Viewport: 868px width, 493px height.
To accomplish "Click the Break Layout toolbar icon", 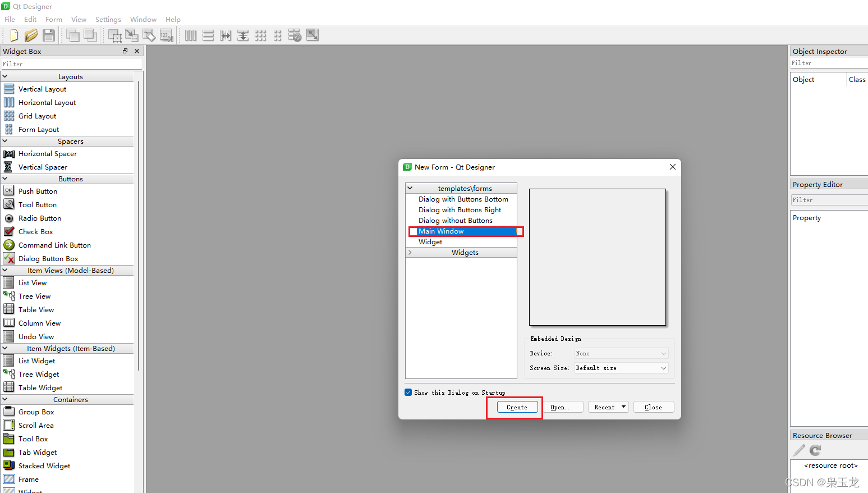I will pyautogui.click(x=295, y=36).
